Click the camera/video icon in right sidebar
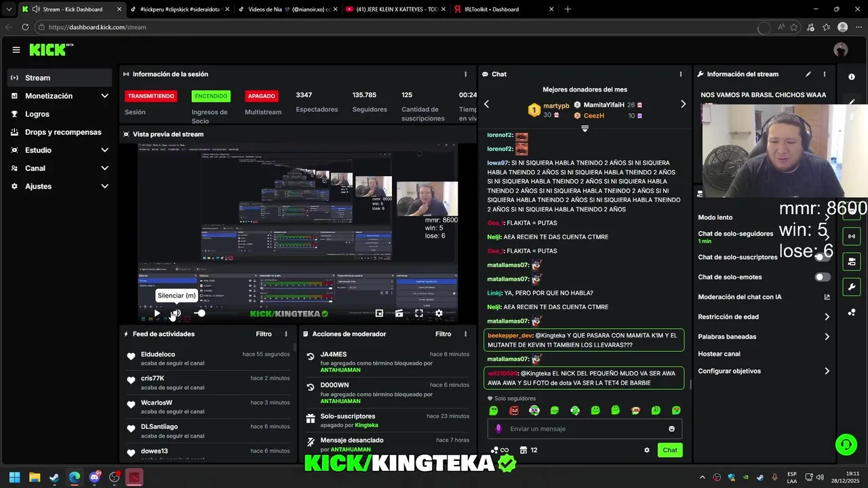 point(851,262)
